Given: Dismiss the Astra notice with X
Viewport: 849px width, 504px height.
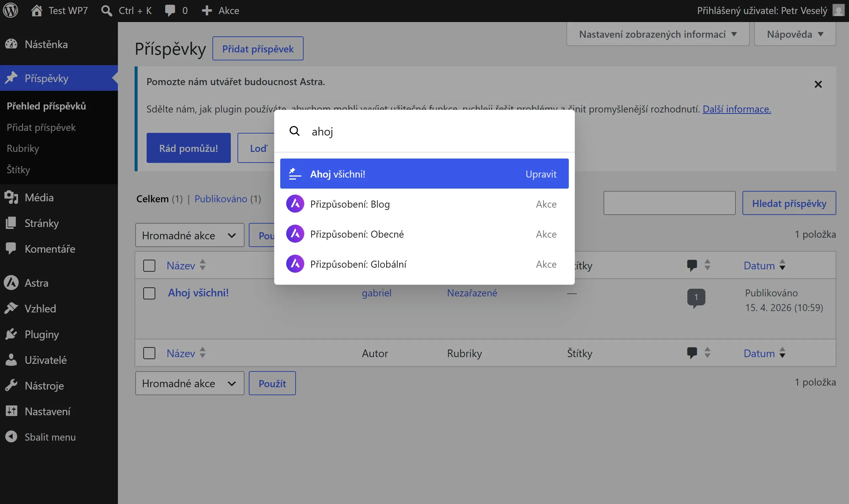Looking at the screenshot, I should [818, 84].
